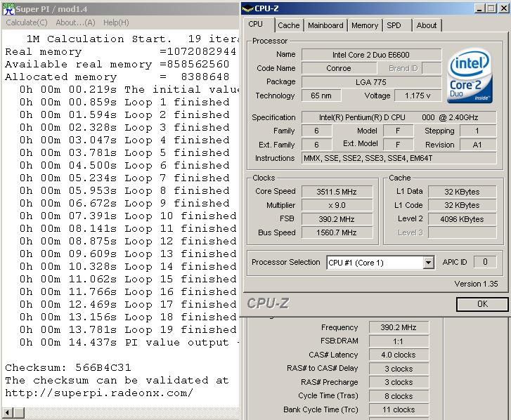
Task: Click the Bus Speed value '1560.7 MHz'
Action: [x=337, y=232]
